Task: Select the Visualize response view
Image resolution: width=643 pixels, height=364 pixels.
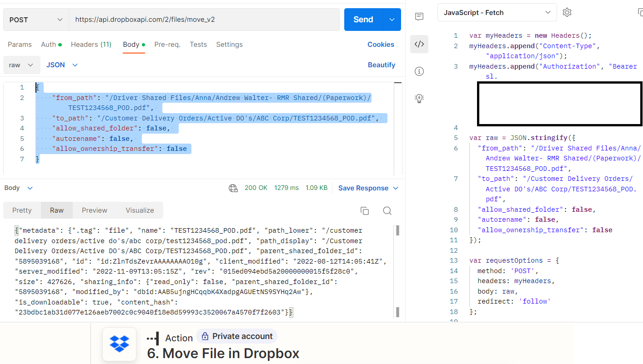Action: [x=140, y=210]
